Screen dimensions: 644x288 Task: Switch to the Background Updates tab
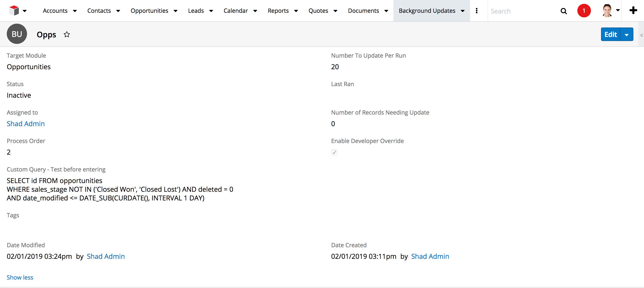coord(427,10)
